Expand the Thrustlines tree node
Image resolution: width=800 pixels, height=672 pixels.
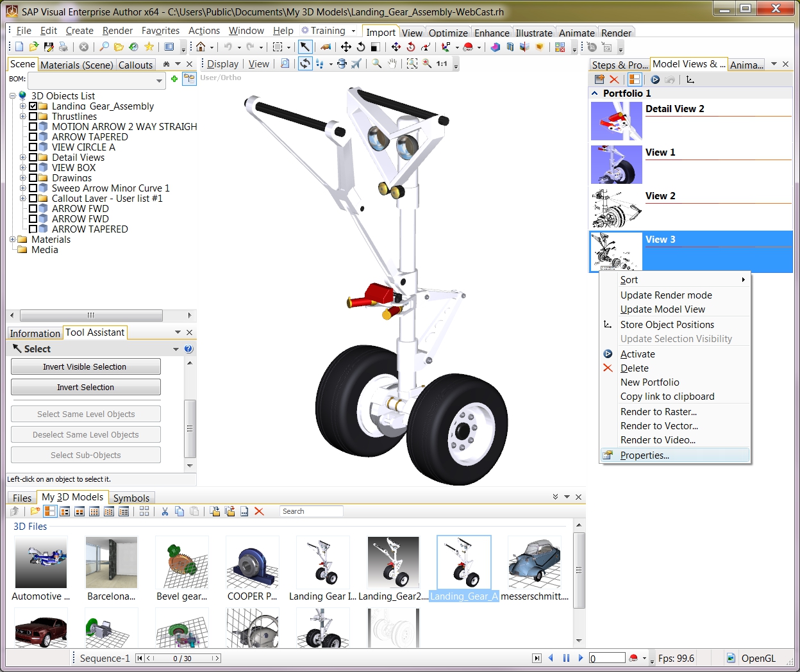[22, 117]
